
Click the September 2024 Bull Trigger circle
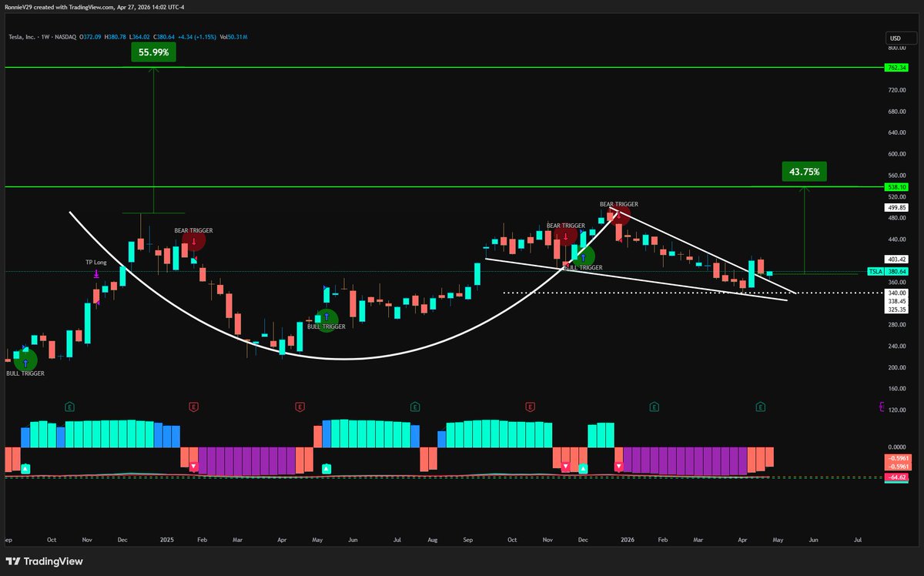point(25,360)
